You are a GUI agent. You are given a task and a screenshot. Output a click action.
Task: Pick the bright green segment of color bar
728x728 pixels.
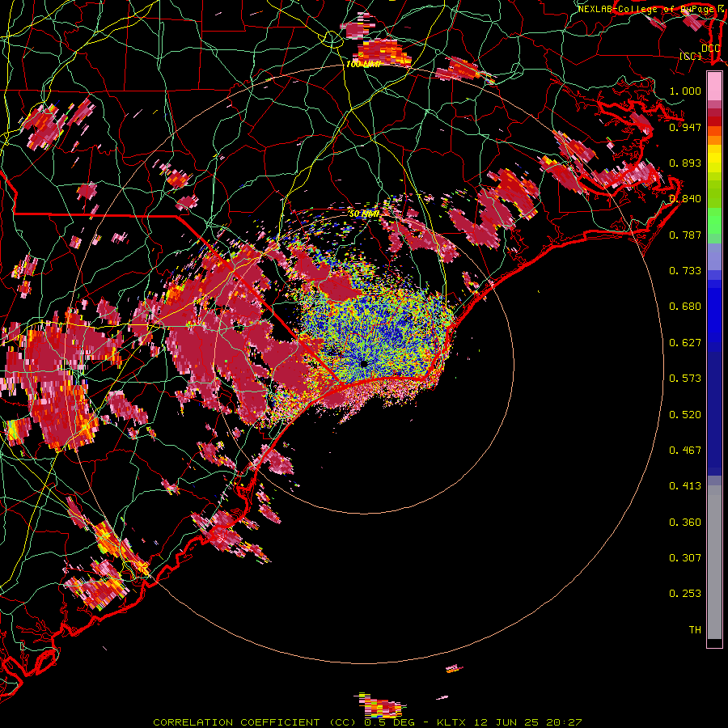tap(714, 221)
